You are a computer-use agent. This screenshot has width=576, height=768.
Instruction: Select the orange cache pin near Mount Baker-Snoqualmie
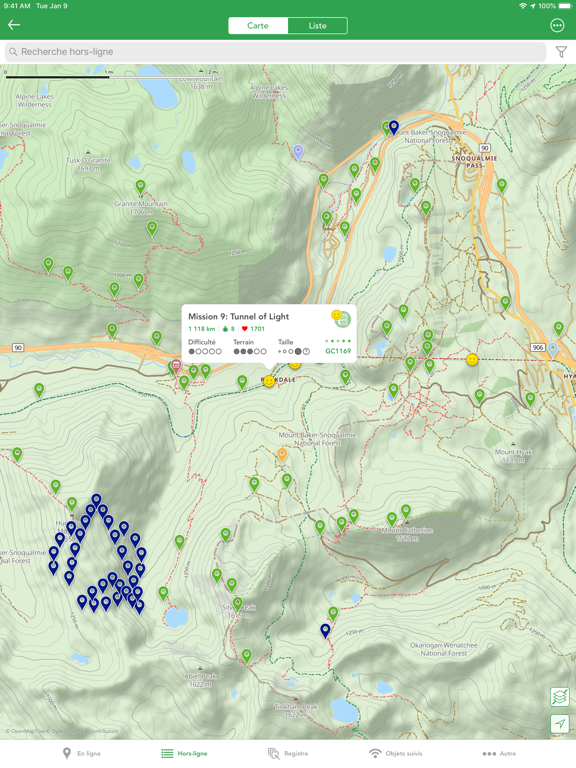(282, 455)
